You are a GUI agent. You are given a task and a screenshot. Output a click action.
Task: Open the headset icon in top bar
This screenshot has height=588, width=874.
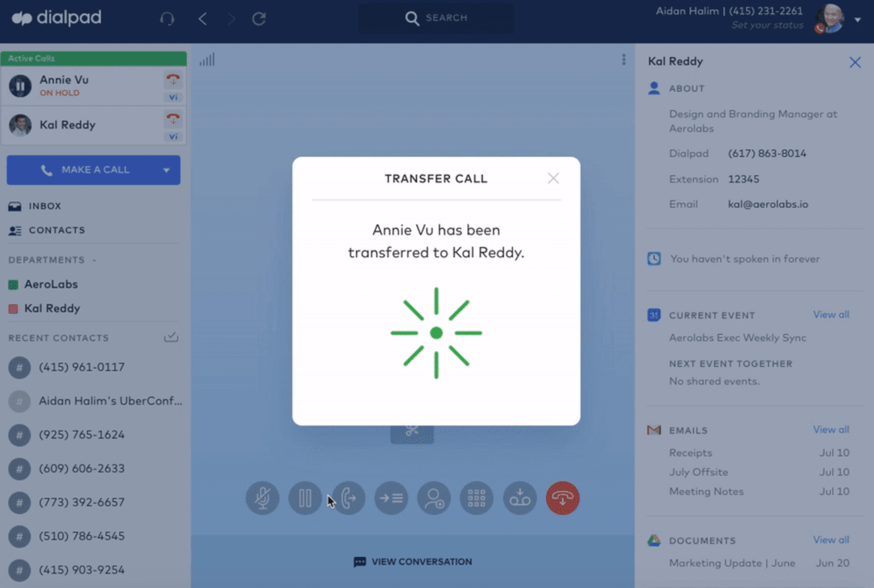point(167,19)
